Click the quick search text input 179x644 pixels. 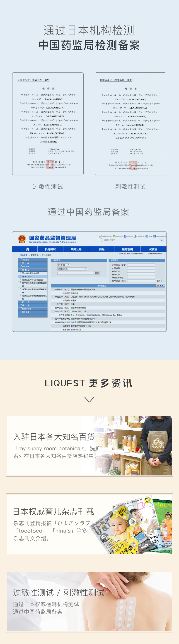[75, 273]
